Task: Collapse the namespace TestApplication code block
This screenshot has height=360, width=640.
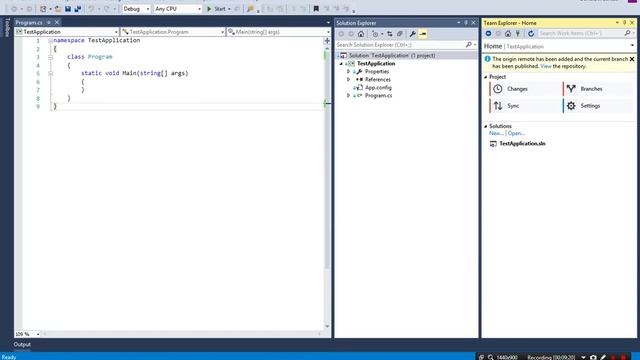Action: point(51,40)
